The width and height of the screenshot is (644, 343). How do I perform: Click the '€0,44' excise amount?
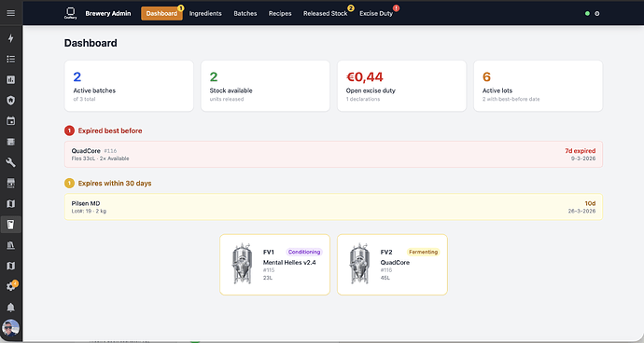pos(365,76)
